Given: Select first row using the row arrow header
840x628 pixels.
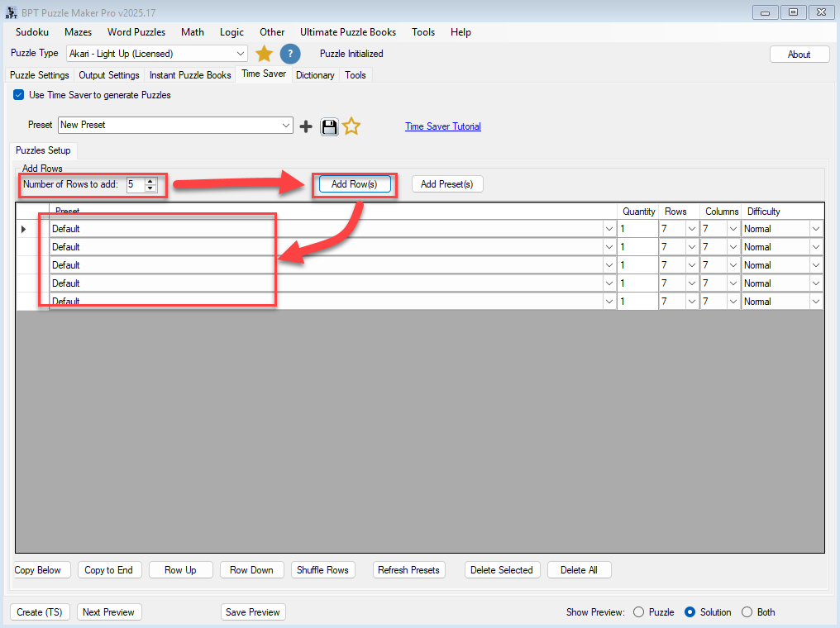Looking at the screenshot, I should (23, 229).
